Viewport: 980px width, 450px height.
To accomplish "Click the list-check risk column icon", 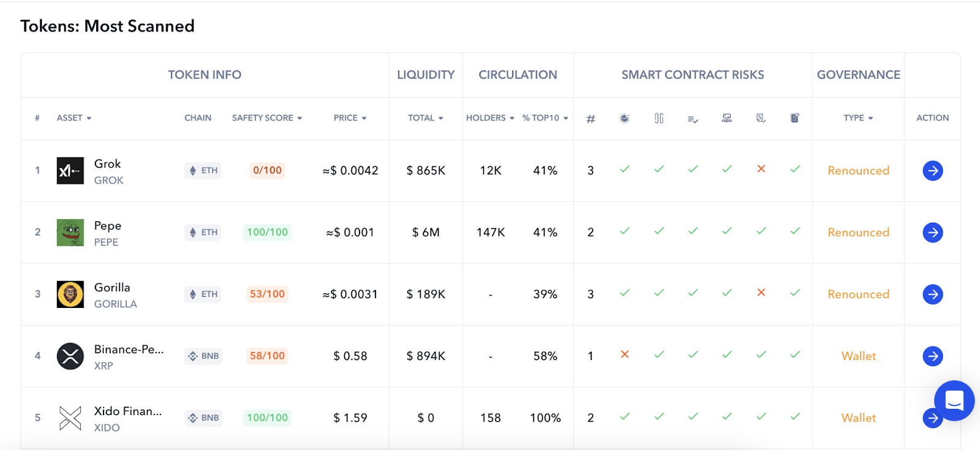I will coord(693,119).
